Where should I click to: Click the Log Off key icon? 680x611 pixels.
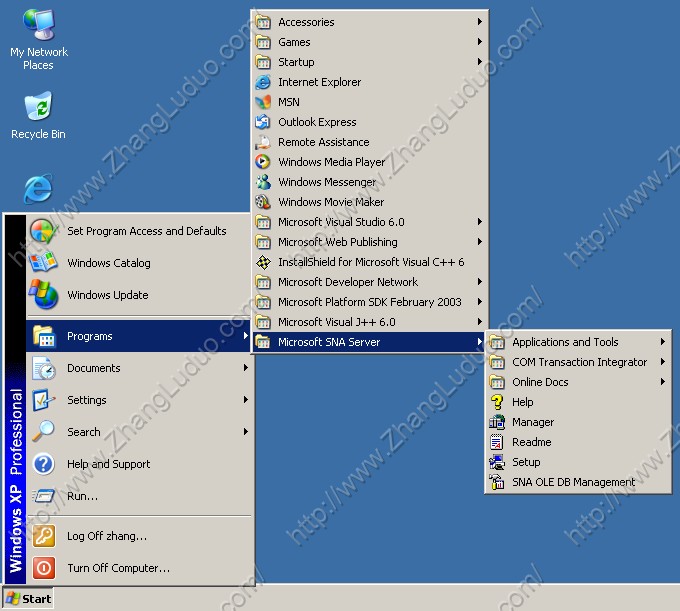[x=44, y=536]
